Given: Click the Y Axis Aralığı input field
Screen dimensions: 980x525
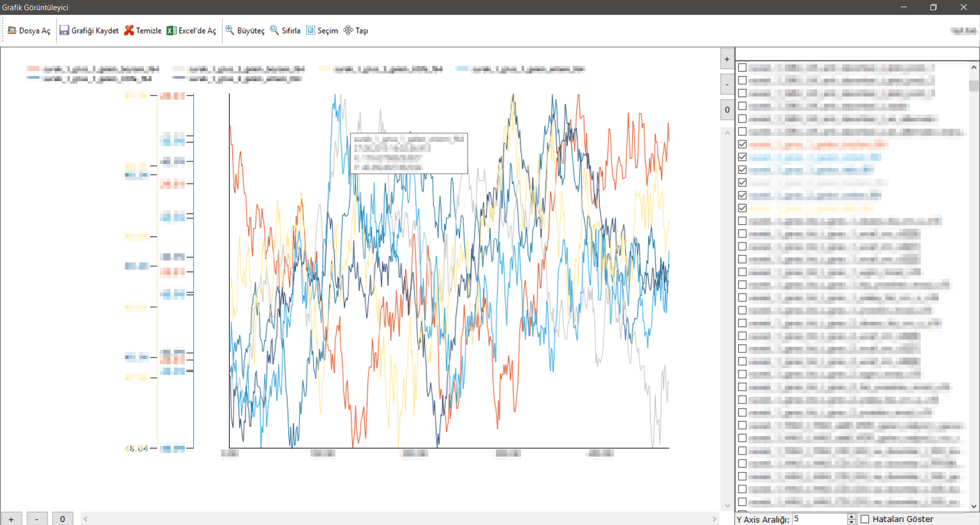Looking at the screenshot, I should [820, 519].
